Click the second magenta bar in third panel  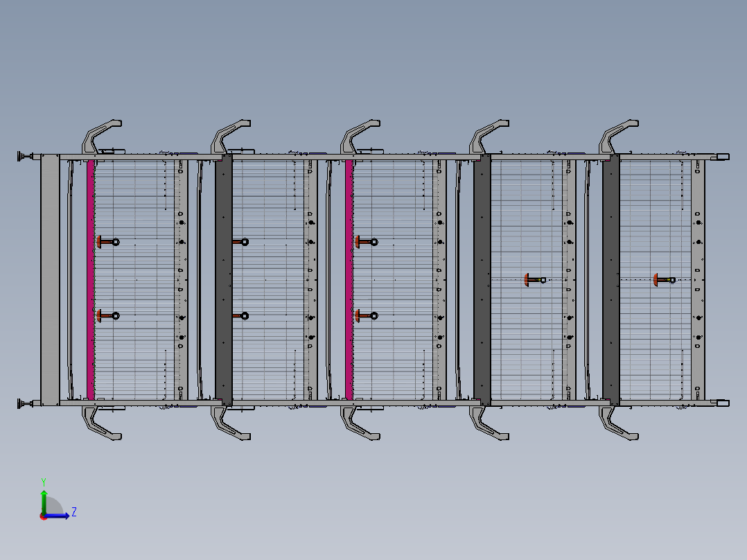[349, 279]
